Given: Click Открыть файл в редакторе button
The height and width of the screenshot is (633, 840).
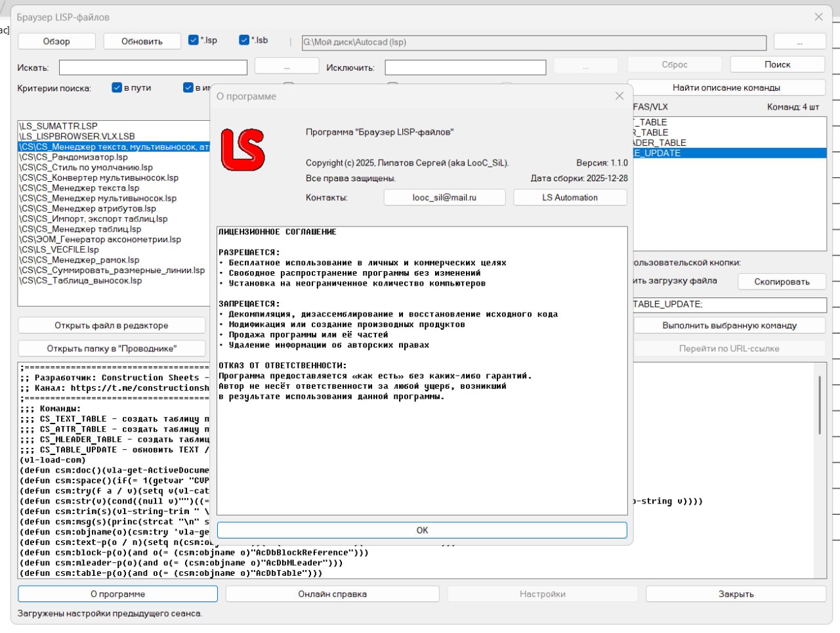Looking at the screenshot, I should [112, 326].
